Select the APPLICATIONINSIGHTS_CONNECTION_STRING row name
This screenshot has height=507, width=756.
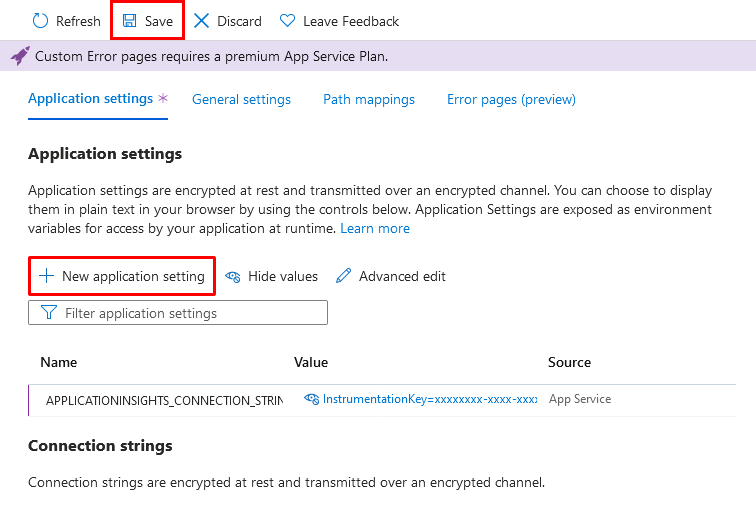click(164, 400)
